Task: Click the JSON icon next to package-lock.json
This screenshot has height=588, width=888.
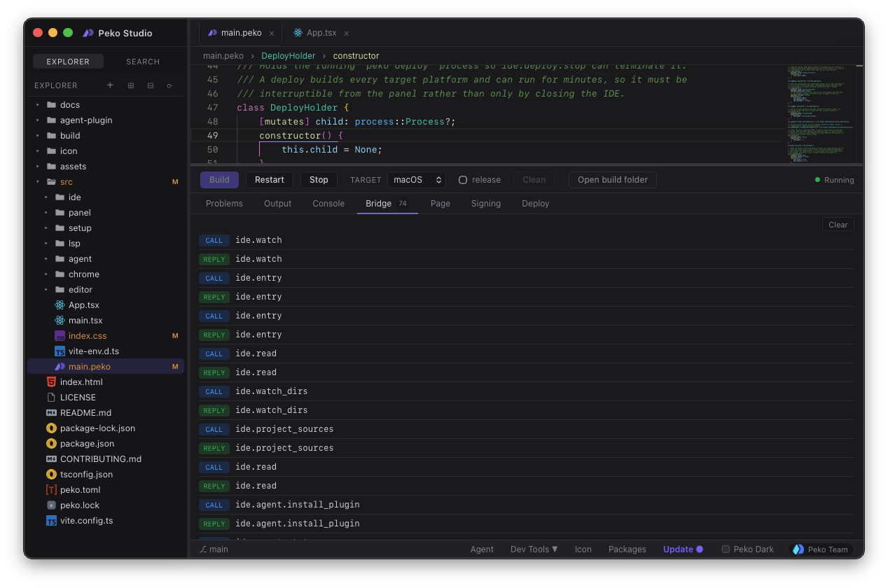Action: [51, 428]
